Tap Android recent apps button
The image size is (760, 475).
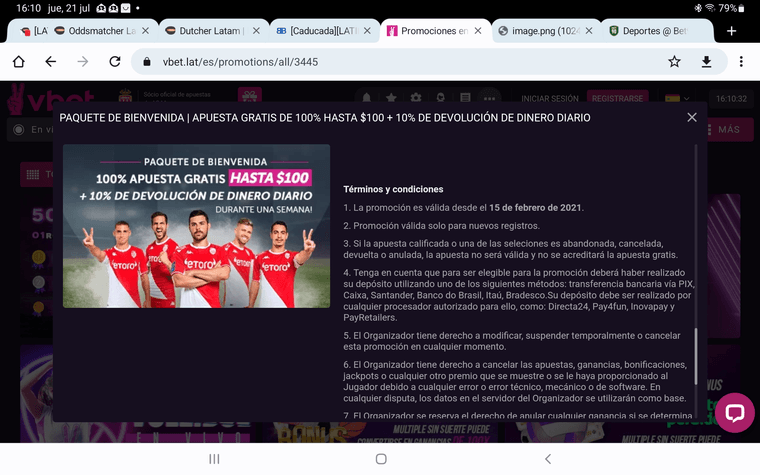tap(214, 459)
